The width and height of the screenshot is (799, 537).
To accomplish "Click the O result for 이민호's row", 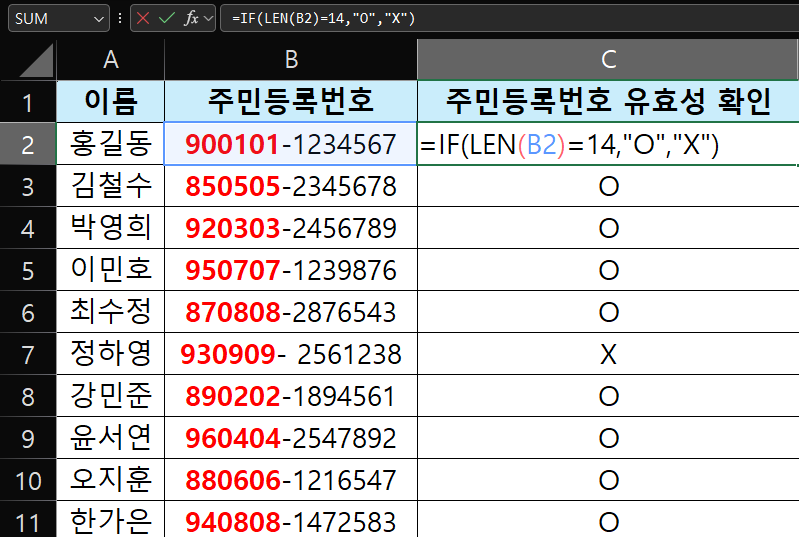I will tap(608, 270).
